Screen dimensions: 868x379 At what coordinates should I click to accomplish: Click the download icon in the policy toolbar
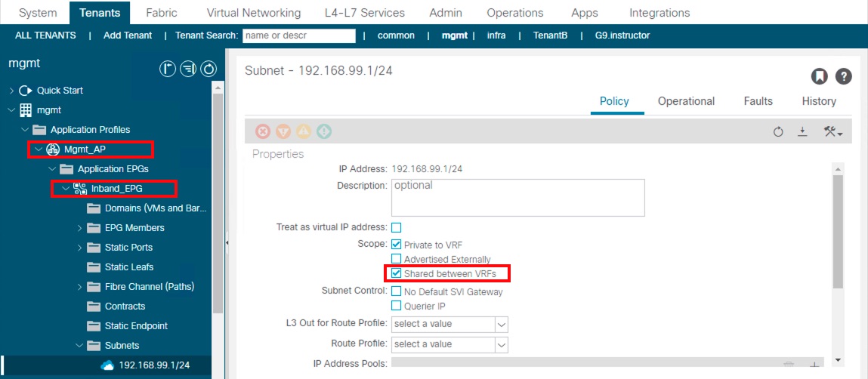point(803,132)
